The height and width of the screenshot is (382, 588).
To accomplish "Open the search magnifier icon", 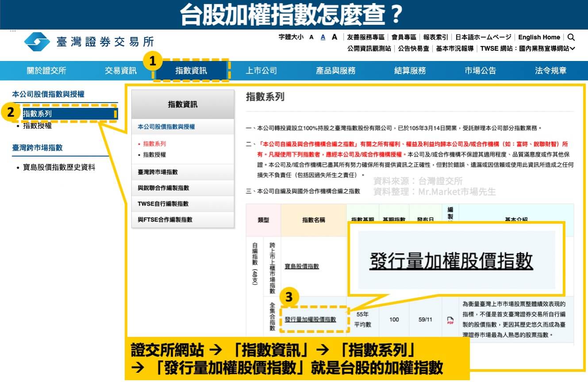I will point(571,37).
